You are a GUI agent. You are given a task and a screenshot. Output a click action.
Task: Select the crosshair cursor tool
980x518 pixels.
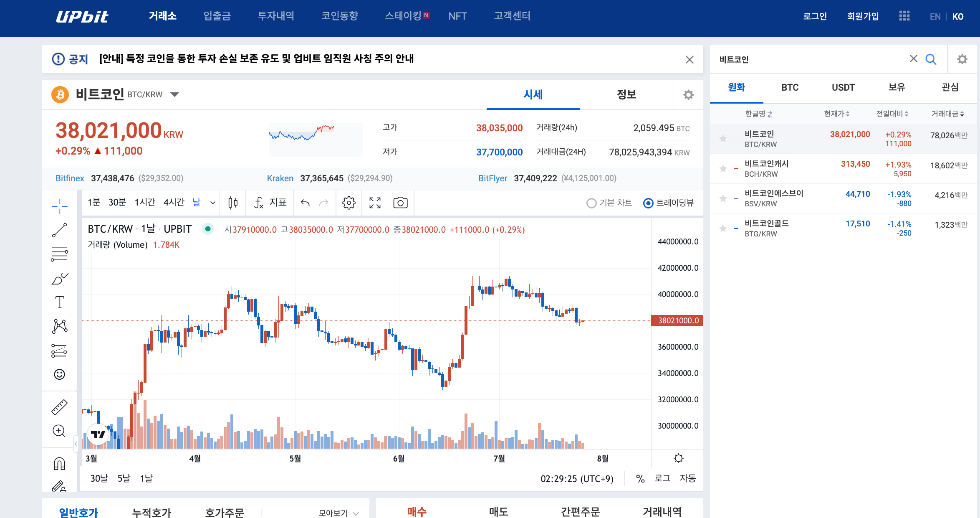coord(60,206)
